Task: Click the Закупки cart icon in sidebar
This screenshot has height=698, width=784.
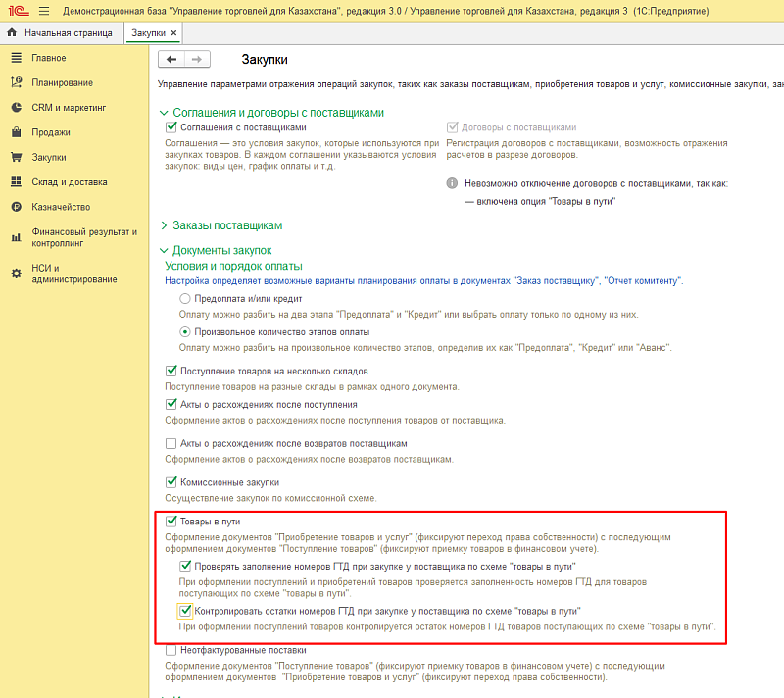Action: tap(16, 157)
